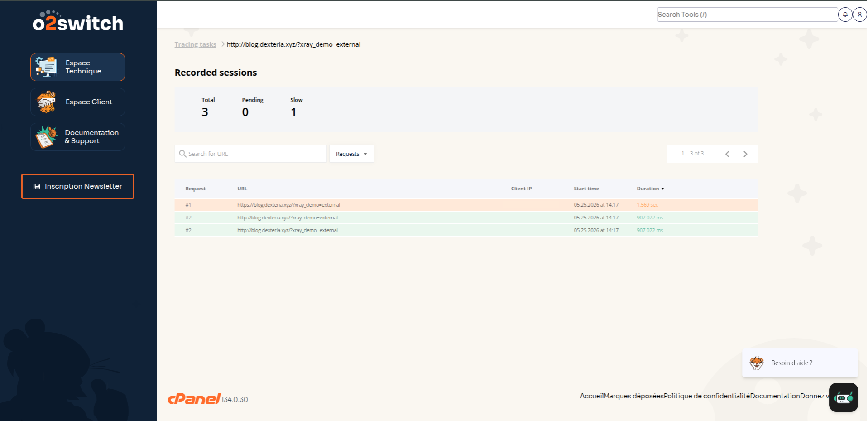Open the Espace Client section
The image size is (868, 421).
pyautogui.click(x=78, y=102)
